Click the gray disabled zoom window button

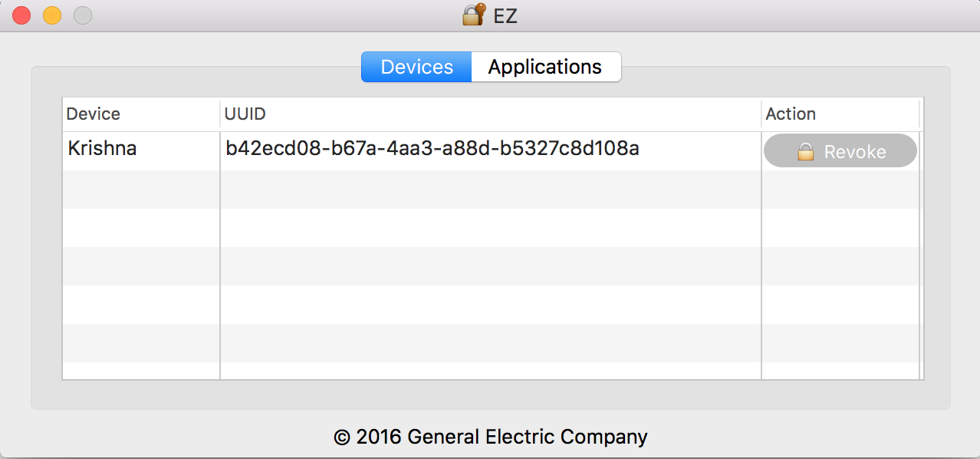coord(82,15)
